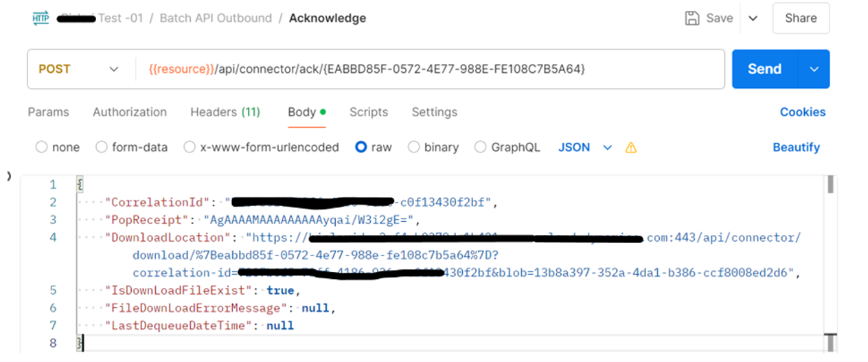868x362 pixels.
Task: Click the HTTP request type icon
Action: pyautogui.click(x=41, y=19)
